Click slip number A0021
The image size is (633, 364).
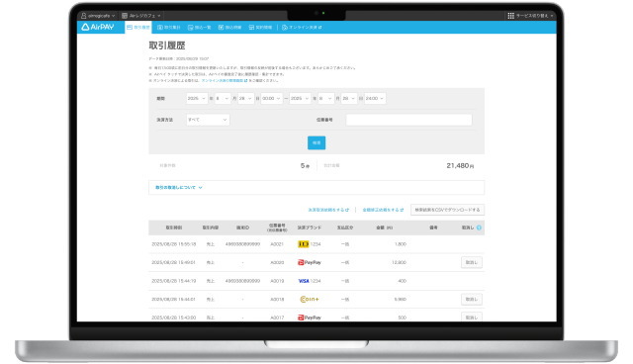coord(277,244)
